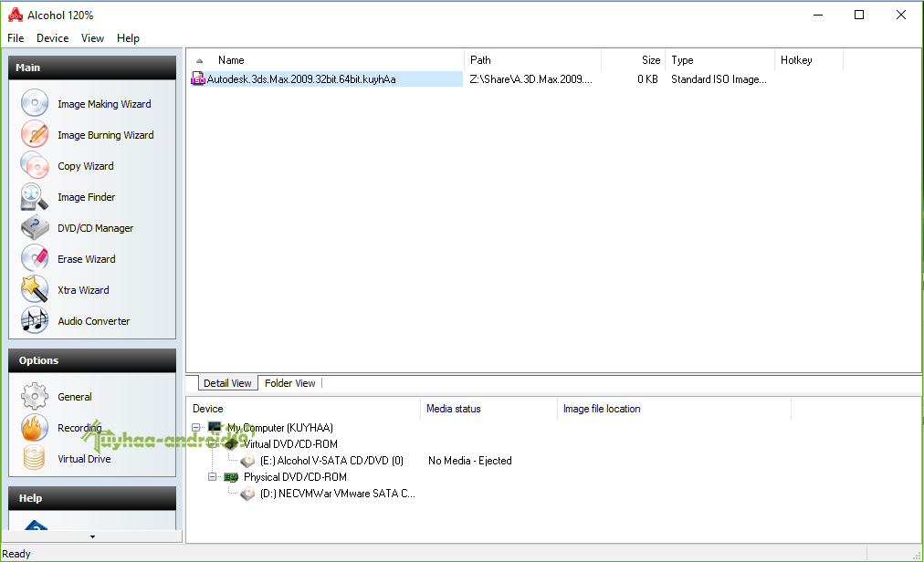Click the Physical DVD/CD-ROM card icon
The width and height of the screenshot is (924, 562).
[x=231, y=477]
